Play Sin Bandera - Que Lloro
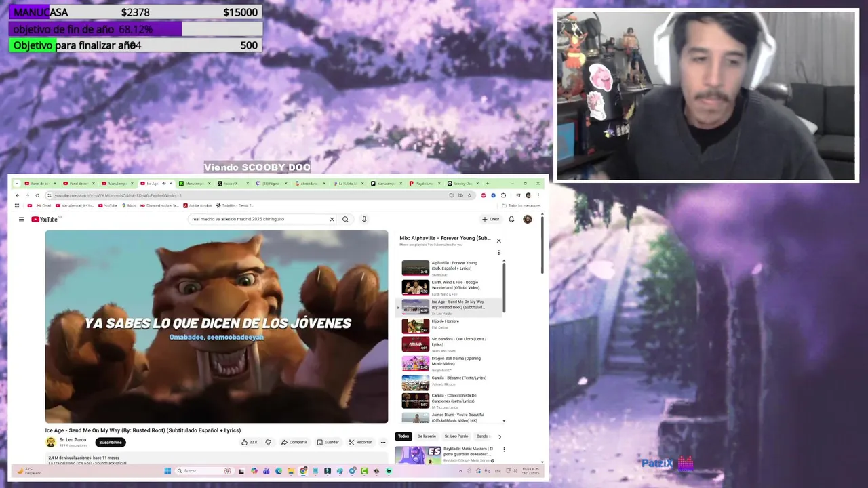The image size is (868, 488). tap(450, 344)
